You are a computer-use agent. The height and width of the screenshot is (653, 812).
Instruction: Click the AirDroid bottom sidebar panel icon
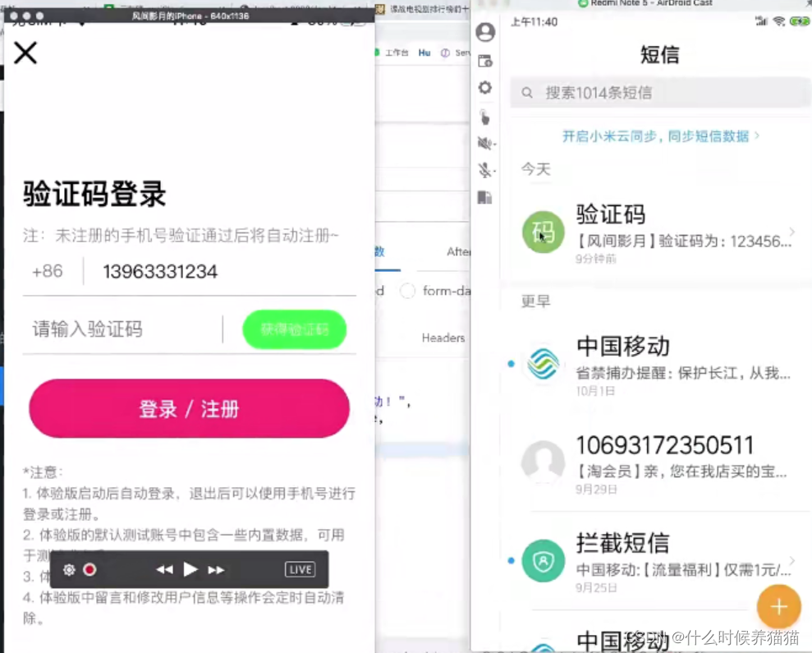pyautogui.click(x=484, y=197)
